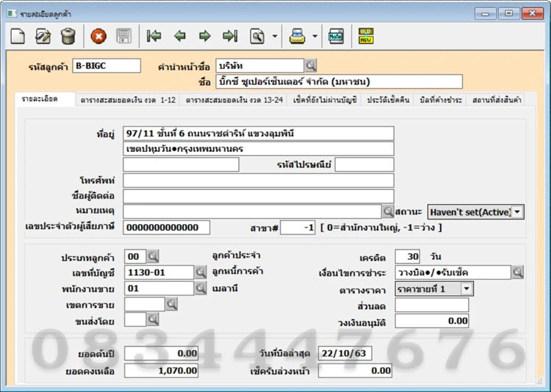Click the discount field

[x=432, y=305]
